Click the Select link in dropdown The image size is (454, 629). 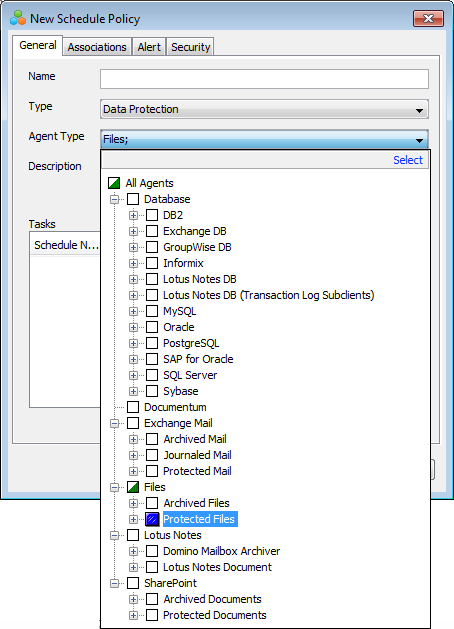tap(407, 160)
